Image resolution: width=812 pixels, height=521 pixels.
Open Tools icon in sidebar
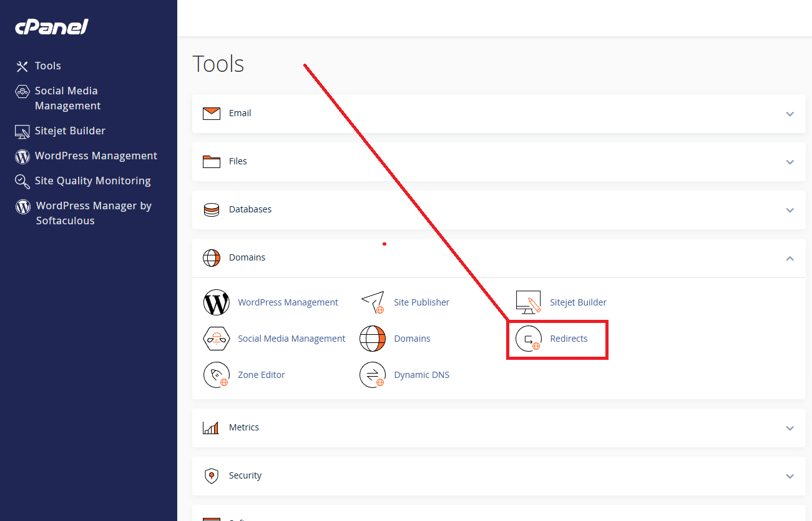click(22, 66)
